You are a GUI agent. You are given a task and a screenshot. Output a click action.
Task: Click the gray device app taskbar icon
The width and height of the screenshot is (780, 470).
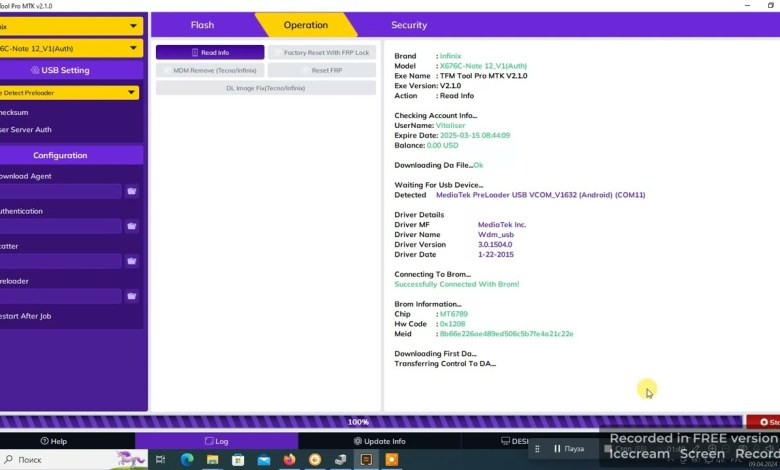(x=341, y=460)
